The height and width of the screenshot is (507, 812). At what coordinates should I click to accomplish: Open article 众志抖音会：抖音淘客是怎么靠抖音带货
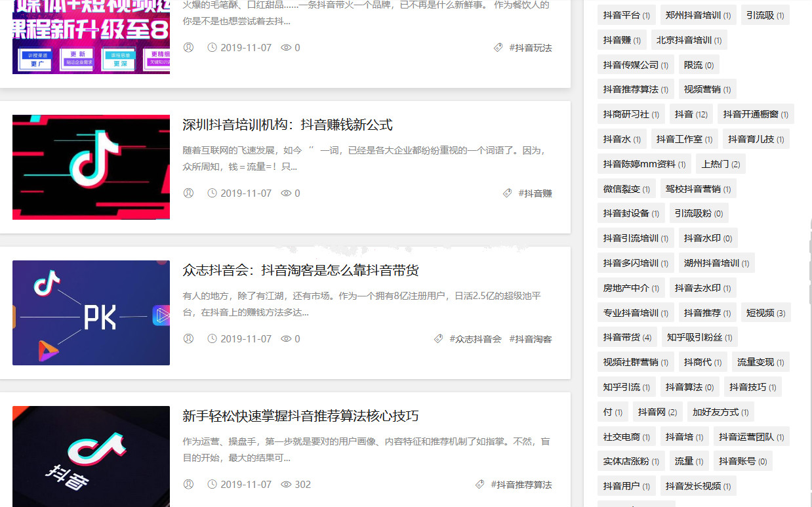[x=300, y=270]
